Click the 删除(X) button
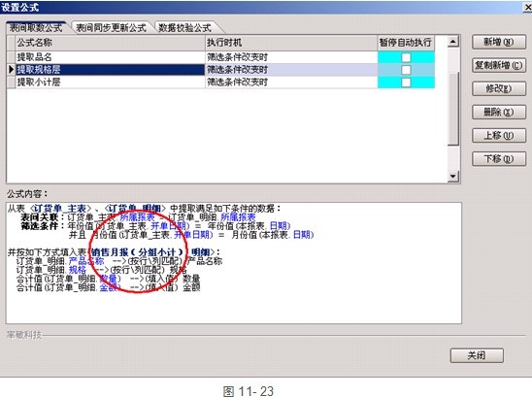Screen dimensions: 532x397 pyautogui.click(x=499, y=112)
